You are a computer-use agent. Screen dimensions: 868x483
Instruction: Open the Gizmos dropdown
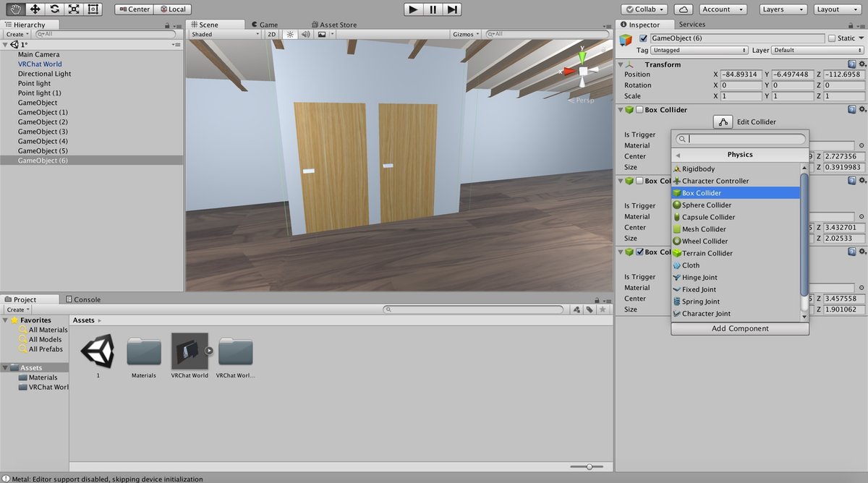466,34
